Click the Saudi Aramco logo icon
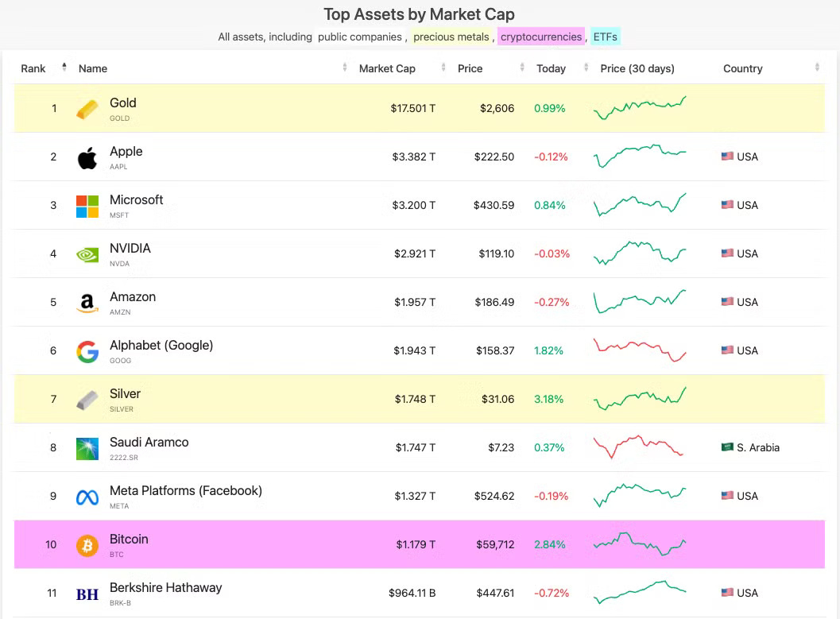The width and height of the screenshot is (840, 619). [x=87, y=449]
